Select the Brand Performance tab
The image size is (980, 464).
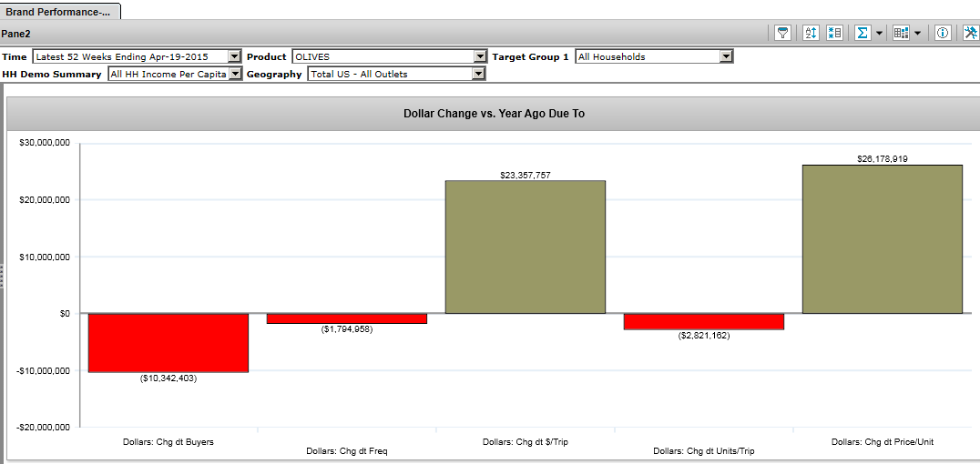[59, 13]
